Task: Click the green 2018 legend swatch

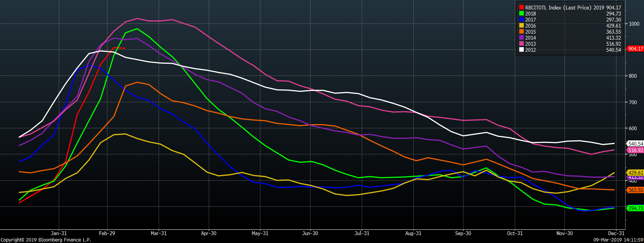Action: (522, 14)
